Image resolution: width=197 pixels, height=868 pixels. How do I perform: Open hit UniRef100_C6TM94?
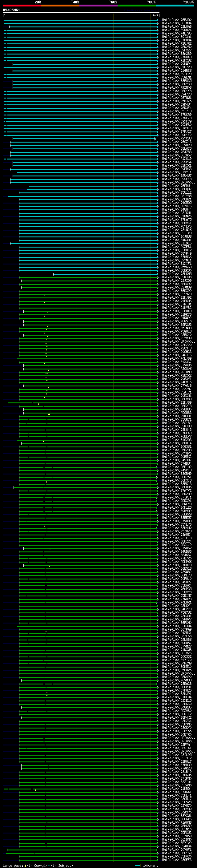[x=177, y=23]
